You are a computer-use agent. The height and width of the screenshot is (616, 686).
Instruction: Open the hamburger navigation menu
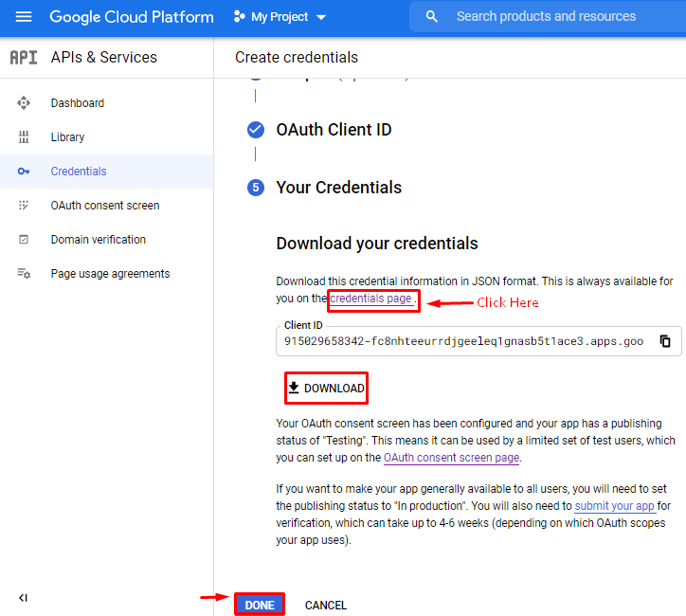pos(24,17)
